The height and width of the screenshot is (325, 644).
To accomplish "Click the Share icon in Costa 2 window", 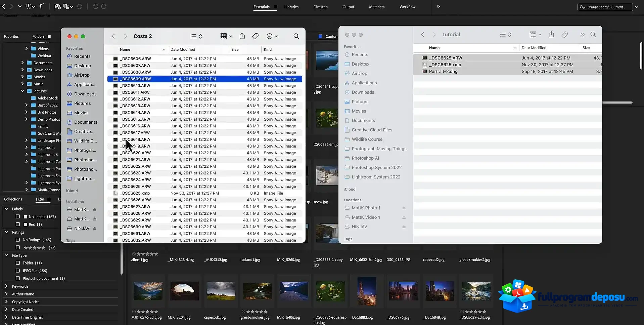I will pyautogui.click(x=242, y=36).
